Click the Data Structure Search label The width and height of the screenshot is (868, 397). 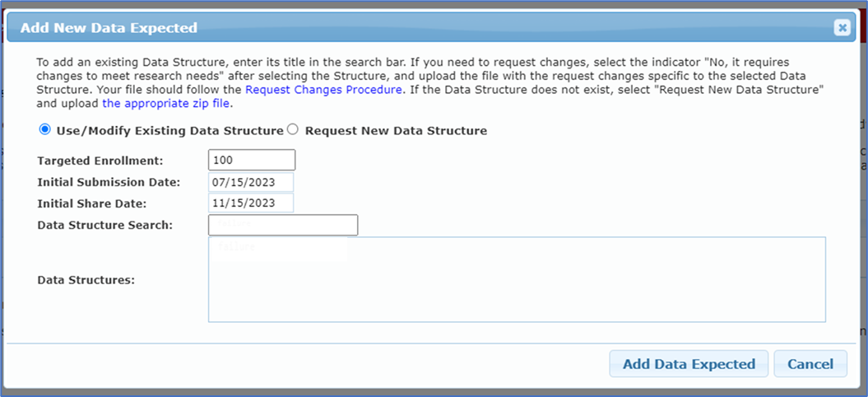click(x=105, y=225)
